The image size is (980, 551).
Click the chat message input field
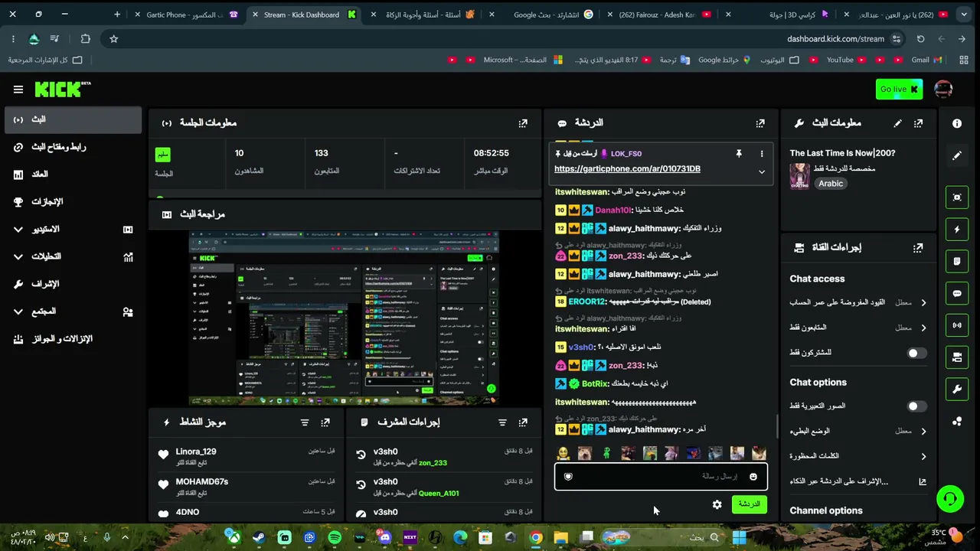[x=661, y=477]
